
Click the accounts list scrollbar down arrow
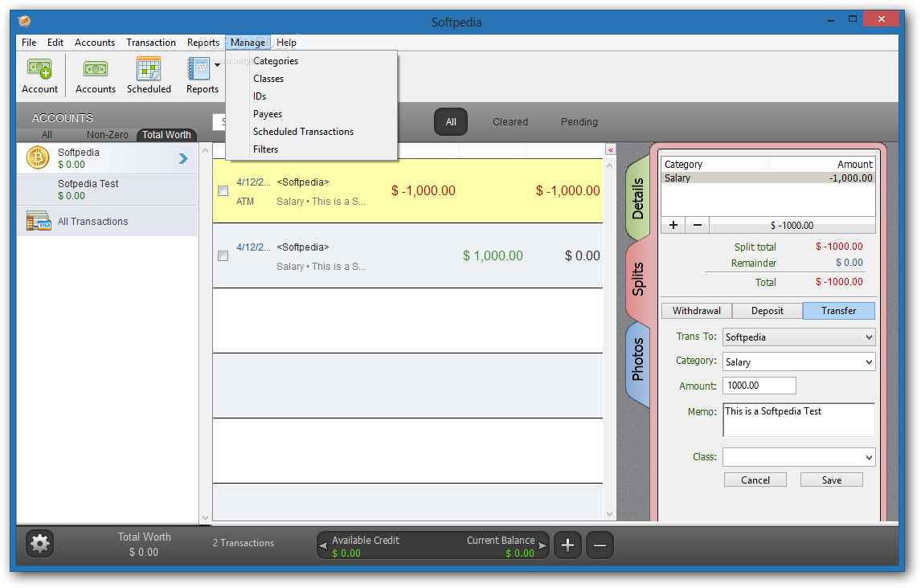point(205,518)
